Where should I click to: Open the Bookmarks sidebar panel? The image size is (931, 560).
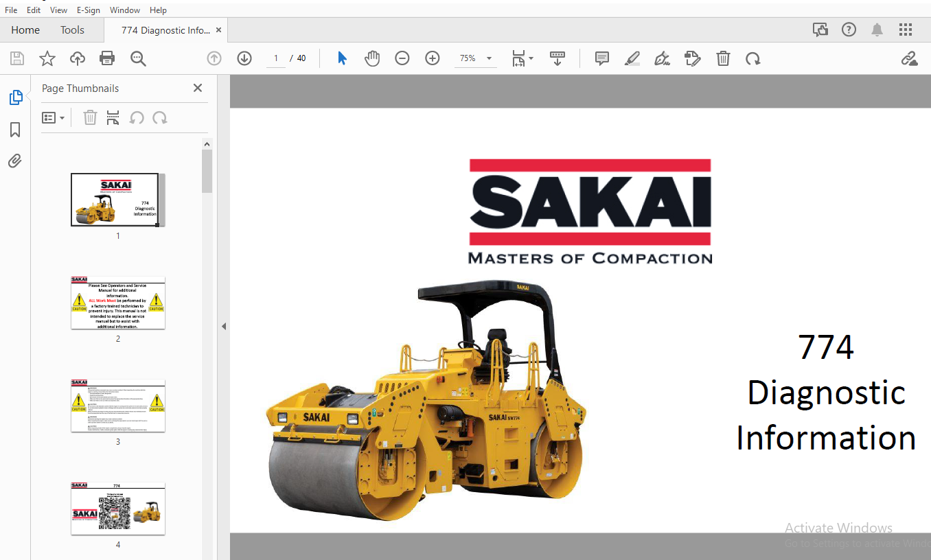[x=15, y=130]
